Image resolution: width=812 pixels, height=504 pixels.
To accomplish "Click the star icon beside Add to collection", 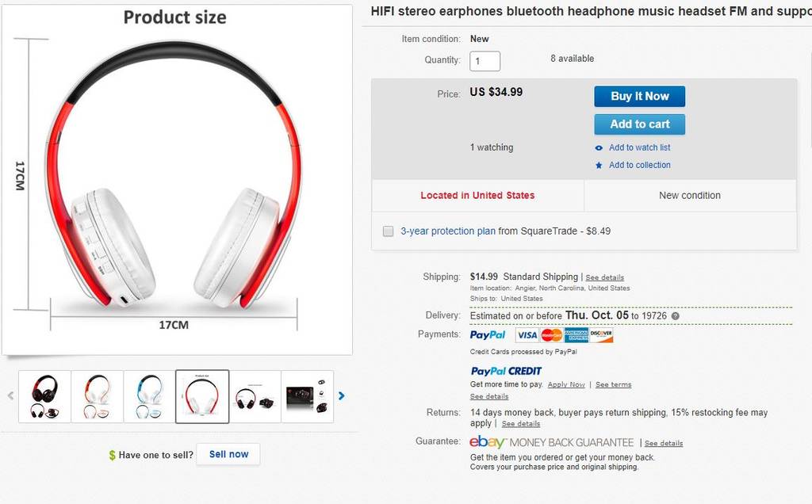I will 599,166.
